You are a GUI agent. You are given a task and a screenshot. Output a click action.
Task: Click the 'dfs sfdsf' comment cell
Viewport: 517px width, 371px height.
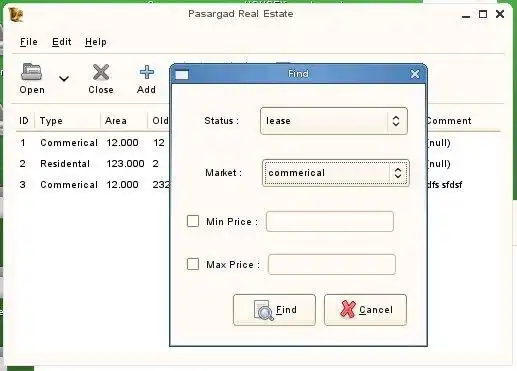click(x=444, y=185)
